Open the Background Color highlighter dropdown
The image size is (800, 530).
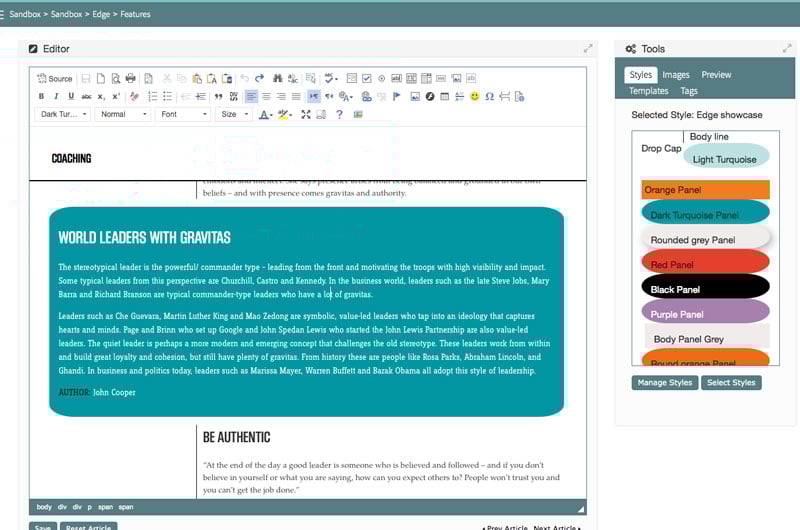[285, 114]
